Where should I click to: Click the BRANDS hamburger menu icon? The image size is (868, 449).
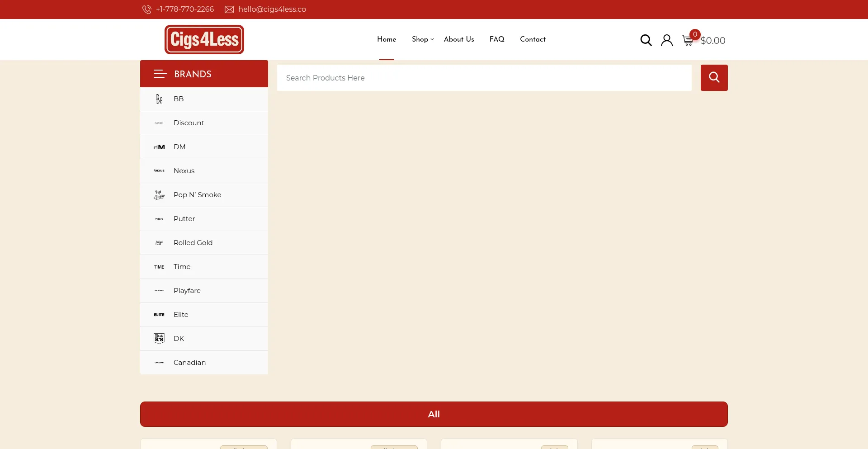160,74
